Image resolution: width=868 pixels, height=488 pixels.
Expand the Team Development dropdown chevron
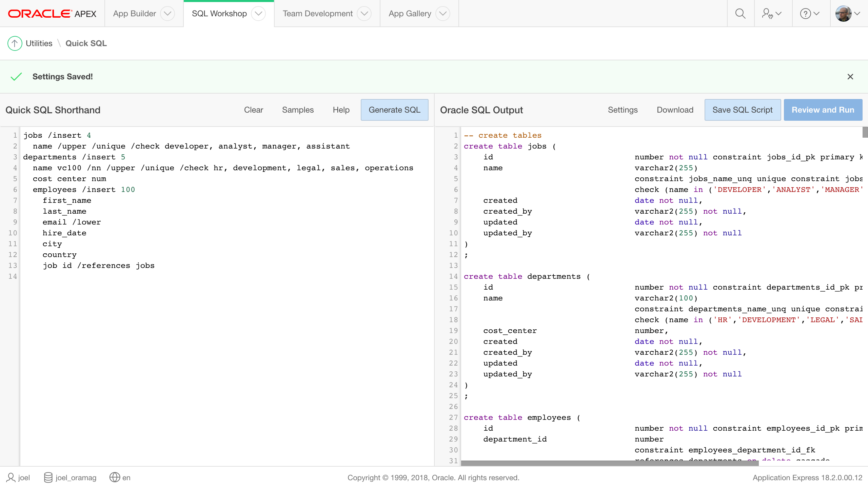(364, 14)
